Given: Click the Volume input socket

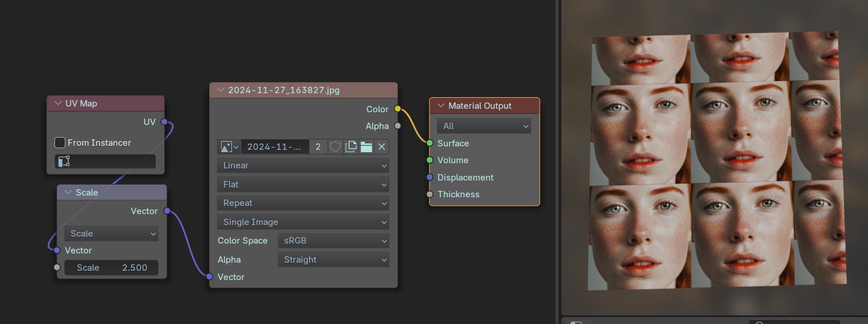Looking at the screenshot, I should point(429,160).
